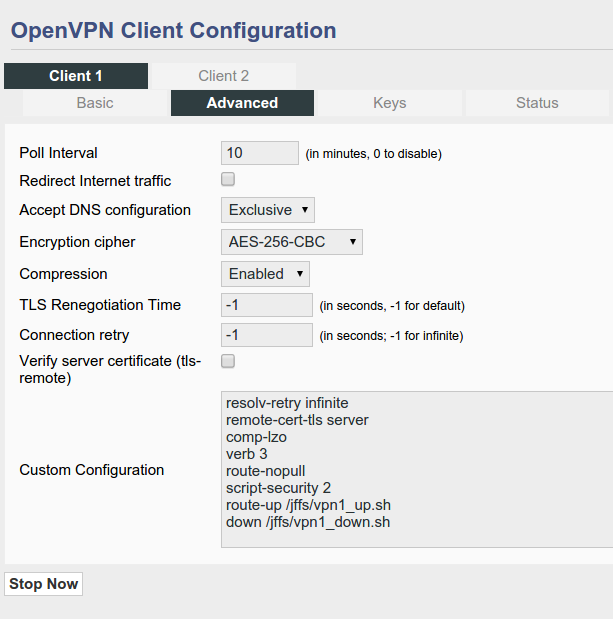The image size is (613, 619).
Task: Switch to the Client 2 tab
Action: click(x=223, y=76)
